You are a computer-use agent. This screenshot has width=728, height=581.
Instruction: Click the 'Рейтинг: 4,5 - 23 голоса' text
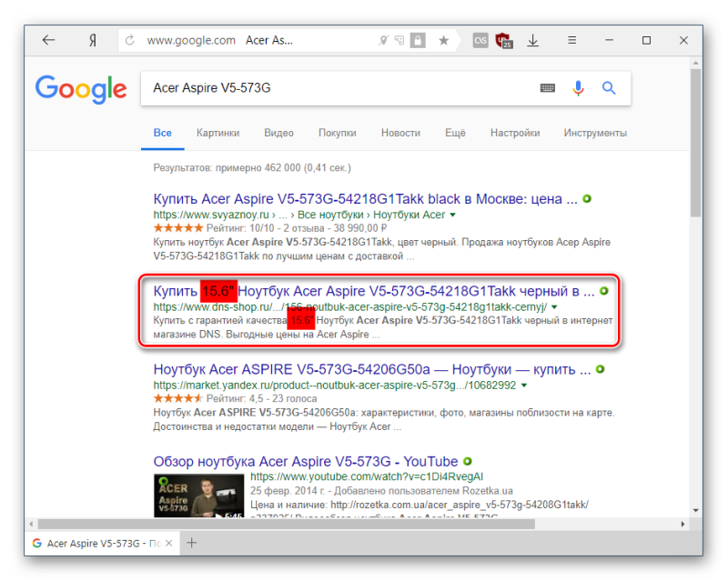point(262,398)
